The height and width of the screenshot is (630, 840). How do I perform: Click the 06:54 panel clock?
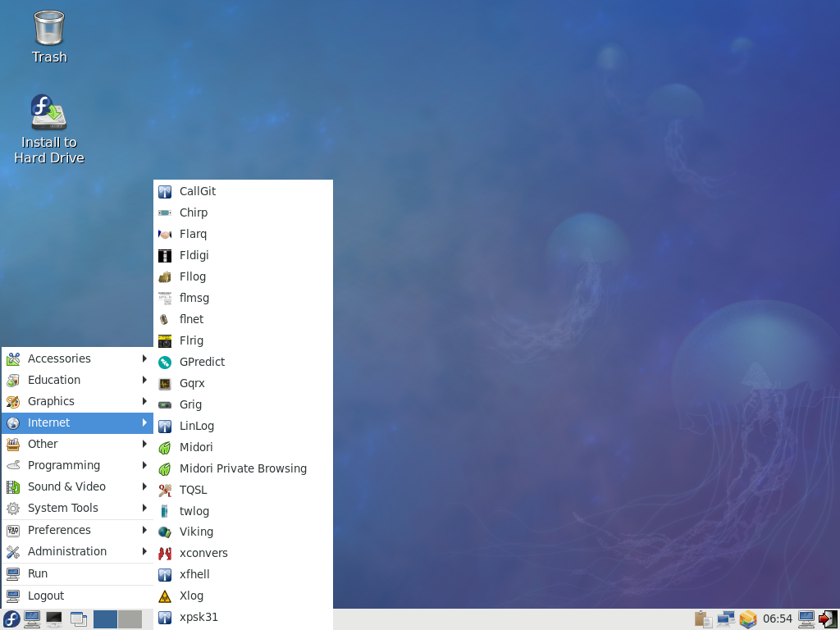pyautogui.click(x=778, y=619)
